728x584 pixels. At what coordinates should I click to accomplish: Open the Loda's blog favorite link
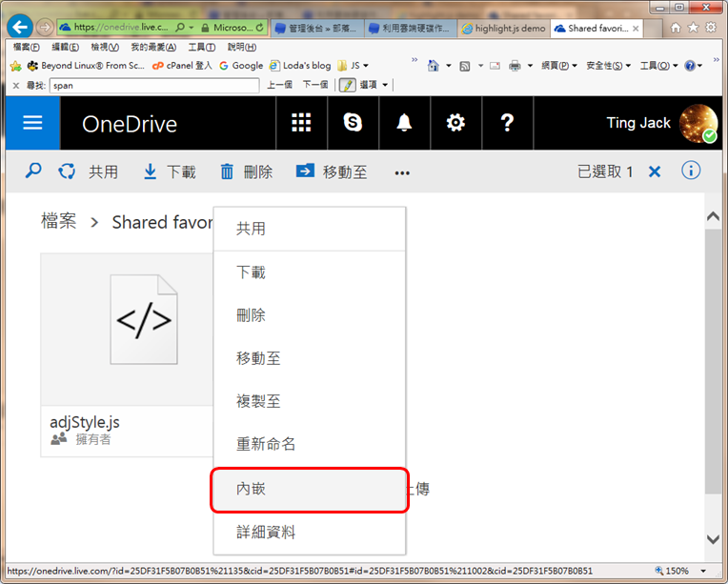300,66
